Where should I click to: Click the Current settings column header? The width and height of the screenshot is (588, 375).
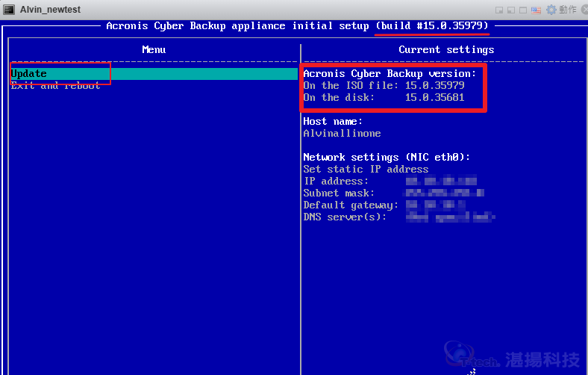coord(446,49)
